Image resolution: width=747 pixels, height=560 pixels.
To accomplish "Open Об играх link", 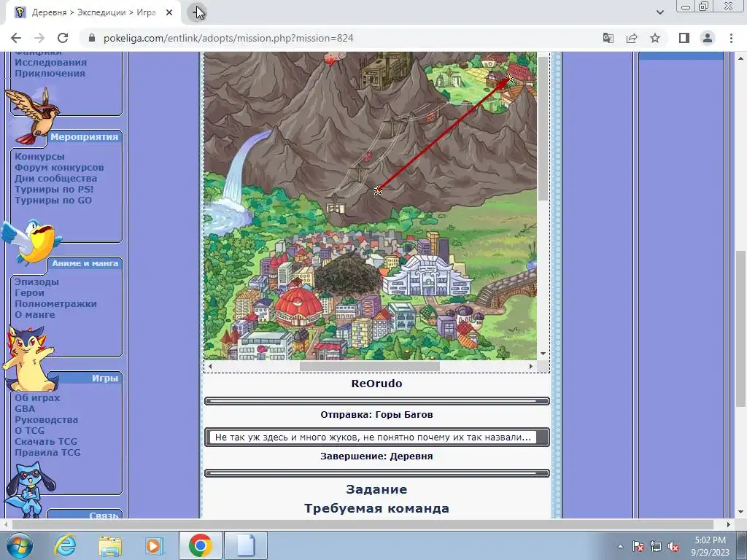I will tap(37, 397).
